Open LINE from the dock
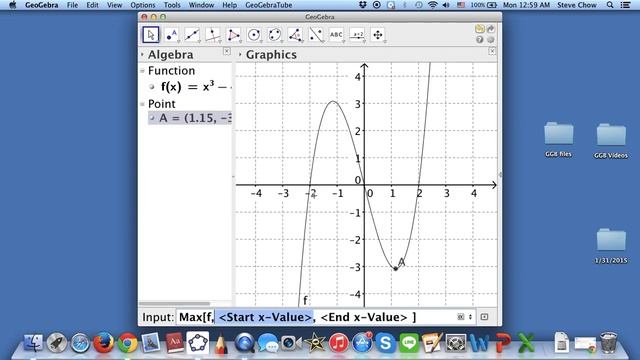This screenshot has height=360, width=640. (x=409, y=342)
